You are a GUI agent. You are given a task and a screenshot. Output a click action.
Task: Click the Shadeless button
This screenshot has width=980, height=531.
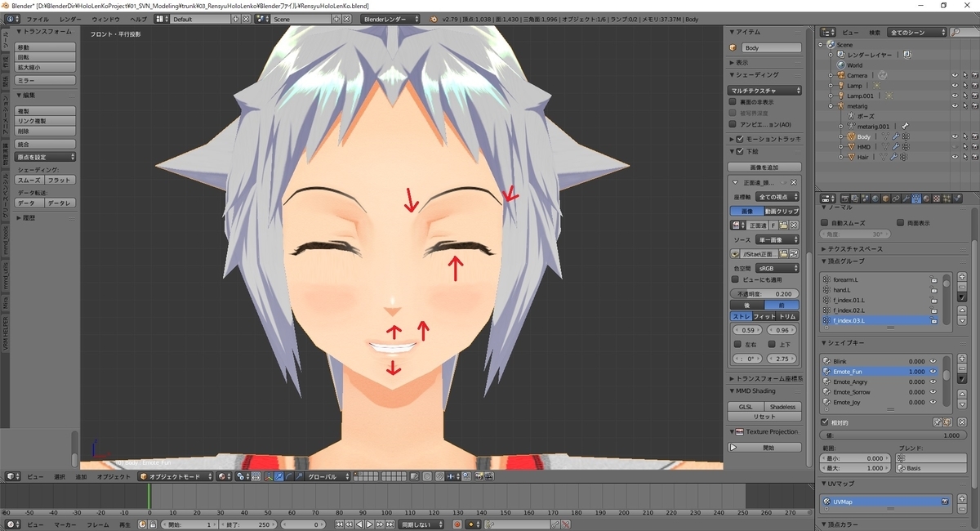point(782,406)
